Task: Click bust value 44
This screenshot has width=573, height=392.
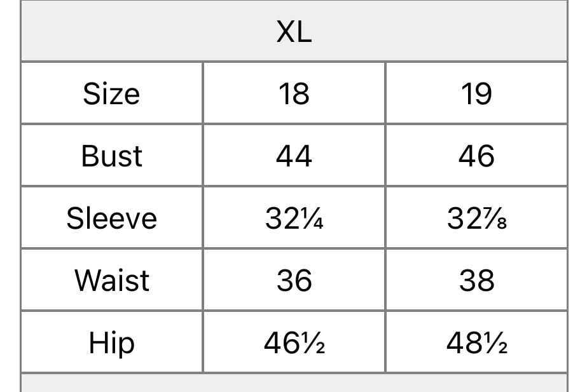Action: point(294,156)
